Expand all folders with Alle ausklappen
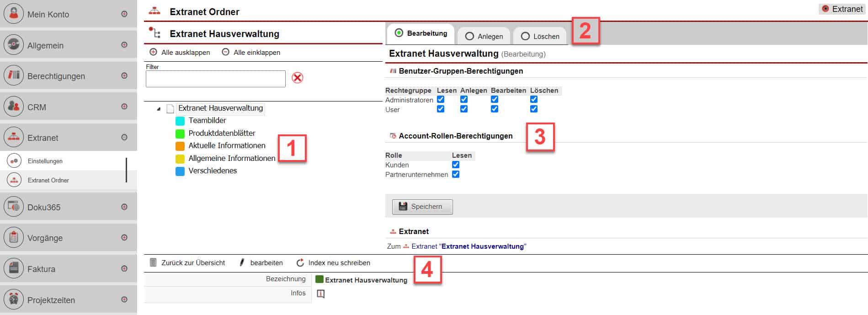868x315 pixels. pos(180,53)
